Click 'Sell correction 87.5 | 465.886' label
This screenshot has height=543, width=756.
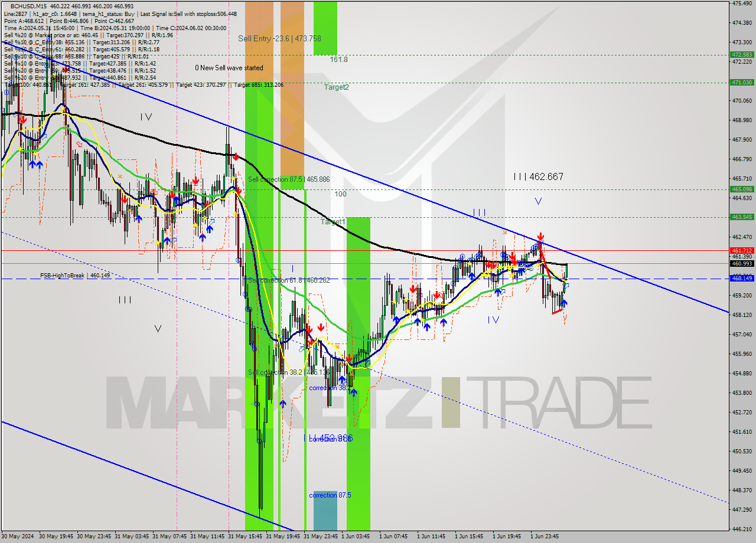289,179
